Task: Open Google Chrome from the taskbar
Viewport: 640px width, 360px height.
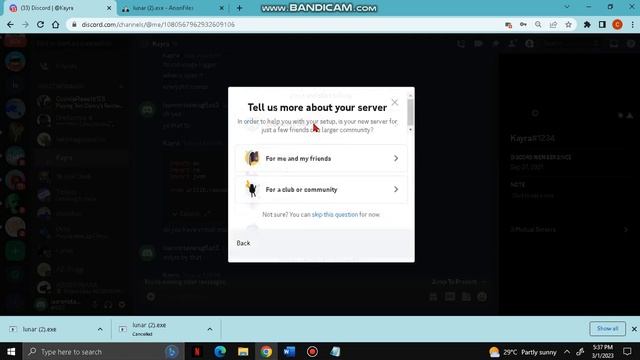Action: point(266,351)
